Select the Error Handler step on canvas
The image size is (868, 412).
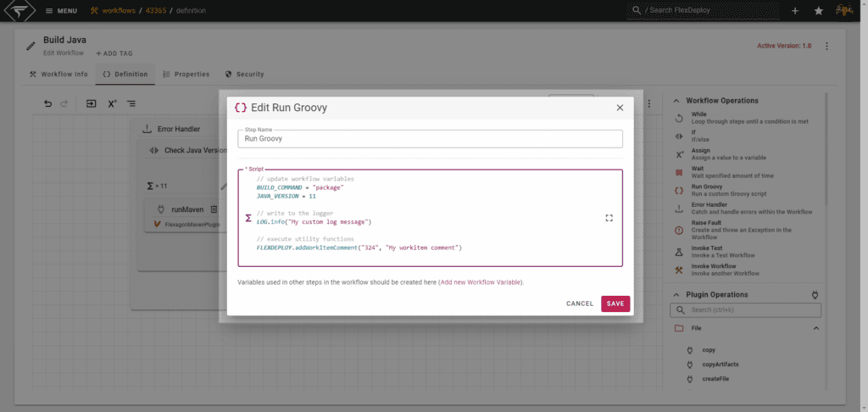(x=178, y=129)
